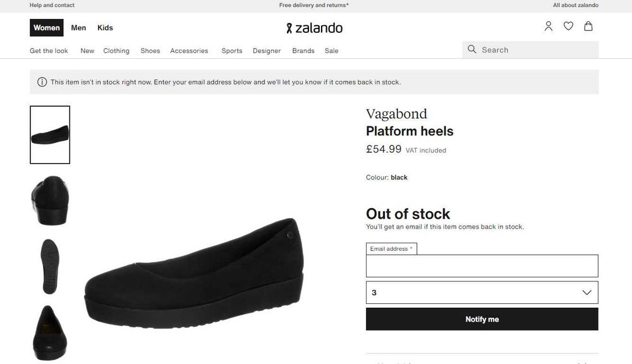Select the shoe sole thumbnail
The image size is (632, 364).
click(x=50, y=266)
